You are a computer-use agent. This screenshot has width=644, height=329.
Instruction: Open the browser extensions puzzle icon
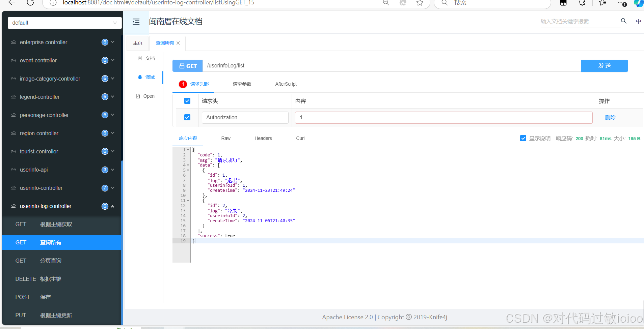pos(582,3)
